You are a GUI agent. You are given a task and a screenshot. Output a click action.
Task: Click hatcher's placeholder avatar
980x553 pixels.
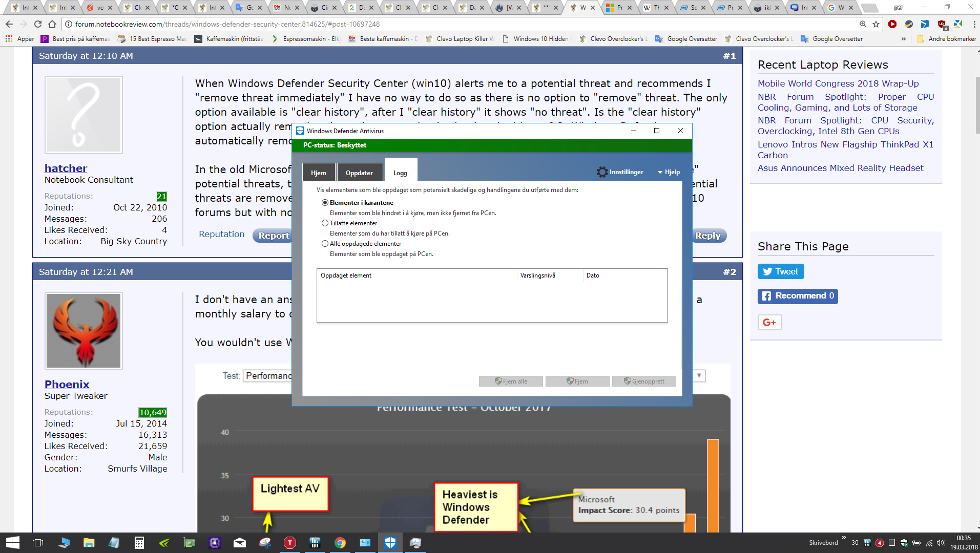84,115
